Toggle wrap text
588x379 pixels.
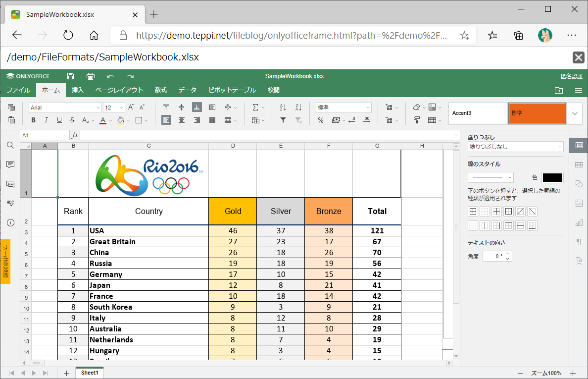point(212,108)
